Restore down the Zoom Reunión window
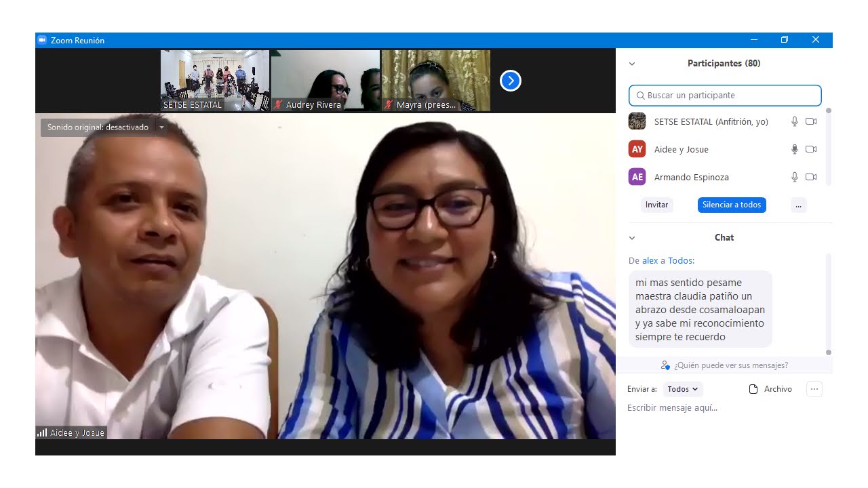The image size is (868, 488). coord(785,40)
